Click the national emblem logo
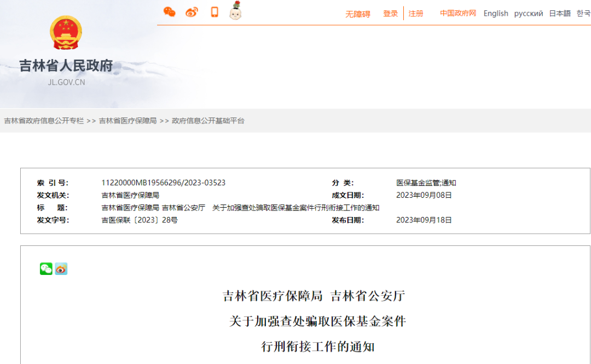Image resolution: width=591 pixels, height=364 pixels. pos(66,33)
